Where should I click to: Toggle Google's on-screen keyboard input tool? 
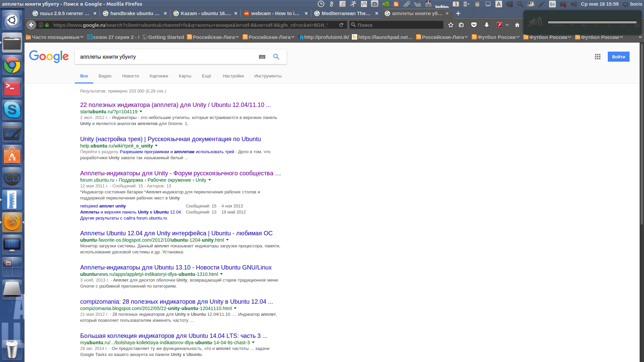(262, 57)
